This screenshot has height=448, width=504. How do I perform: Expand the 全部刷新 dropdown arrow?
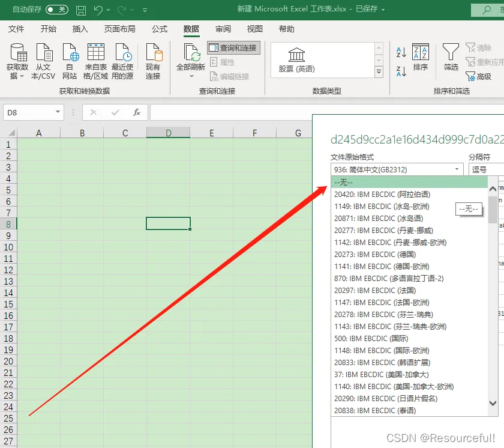191,76
